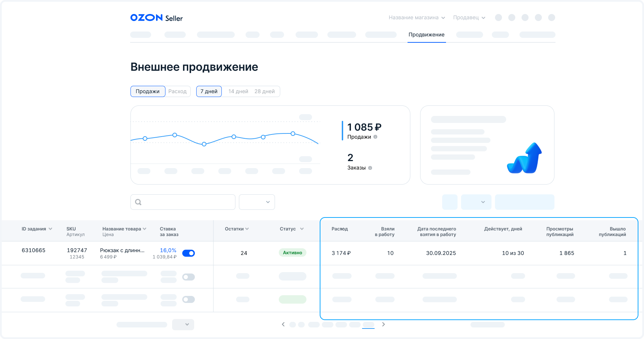Image resolution: width=644 pixels, height=339 pixels.
Task: Click the search magnifier icon
Action: [x=138, y=202]
